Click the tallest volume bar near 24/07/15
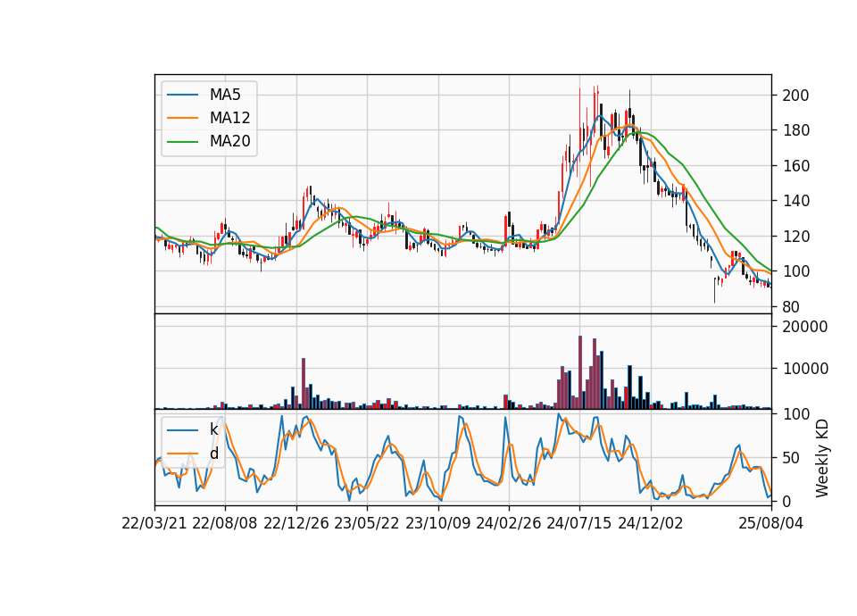 (580, 373)
